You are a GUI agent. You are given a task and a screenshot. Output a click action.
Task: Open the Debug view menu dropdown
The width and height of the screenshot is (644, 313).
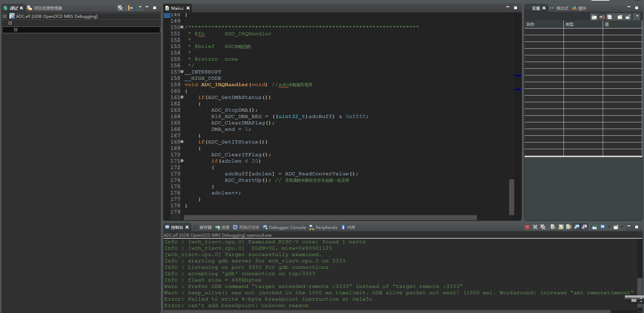click(x=140, y=7)
